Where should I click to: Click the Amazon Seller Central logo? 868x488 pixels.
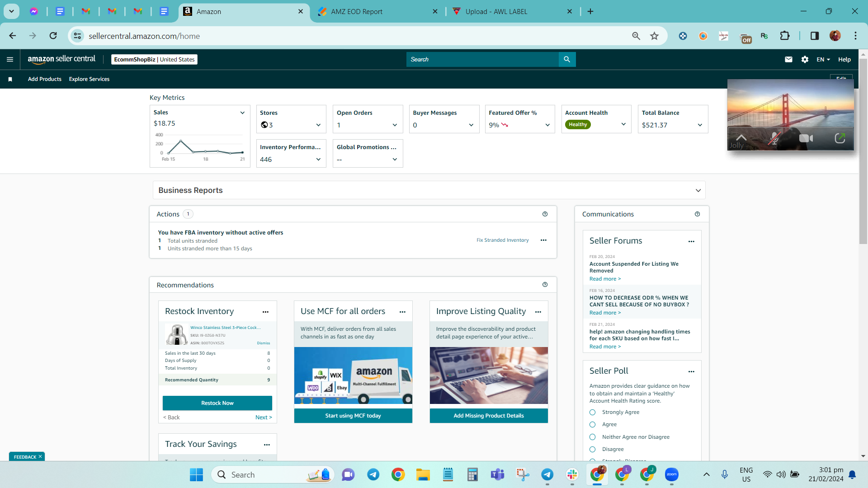[x=61, y=59]
